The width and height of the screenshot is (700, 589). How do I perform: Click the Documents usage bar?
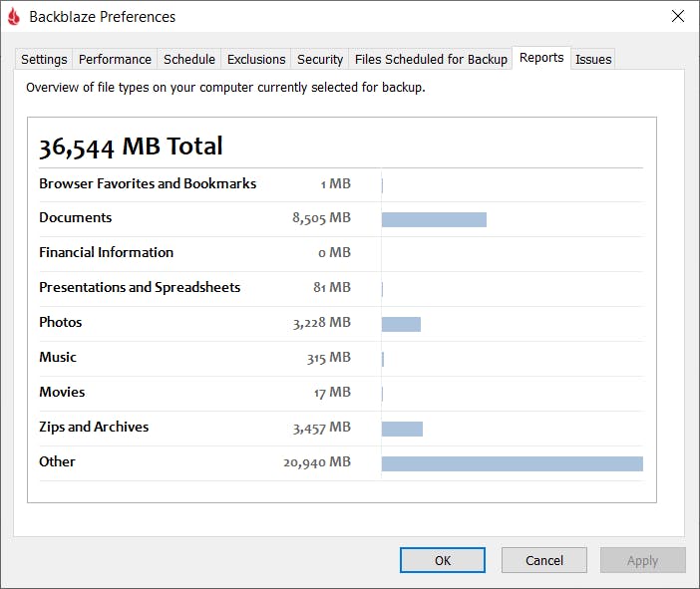click(x=434, y=219)
